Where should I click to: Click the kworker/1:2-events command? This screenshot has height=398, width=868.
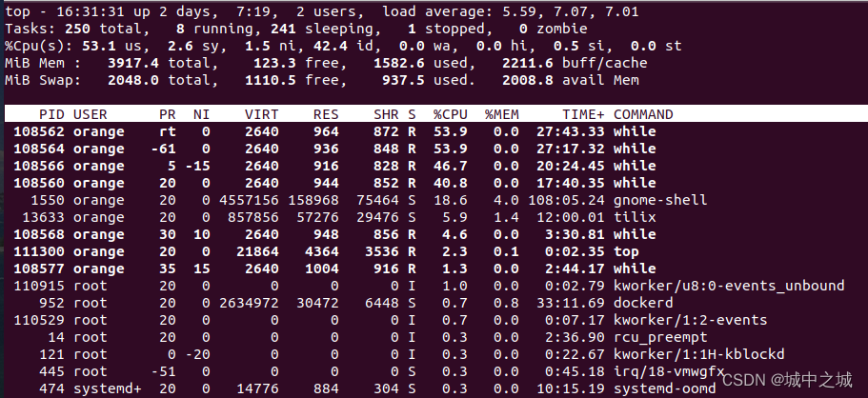(691, 321)
